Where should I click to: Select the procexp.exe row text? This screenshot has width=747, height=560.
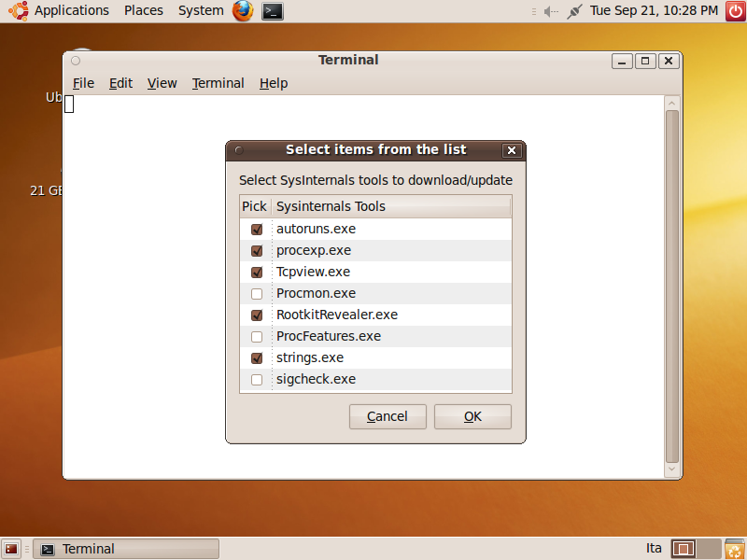(314, 250)
